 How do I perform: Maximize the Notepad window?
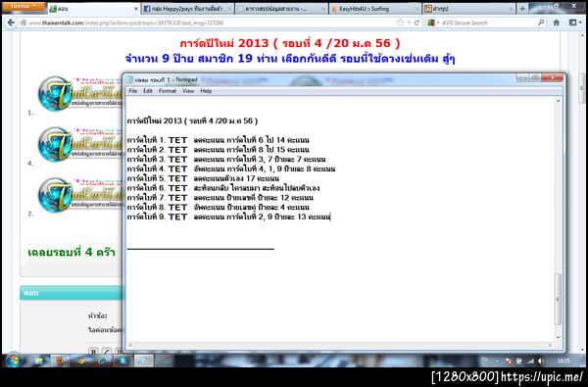click(535, 77)
